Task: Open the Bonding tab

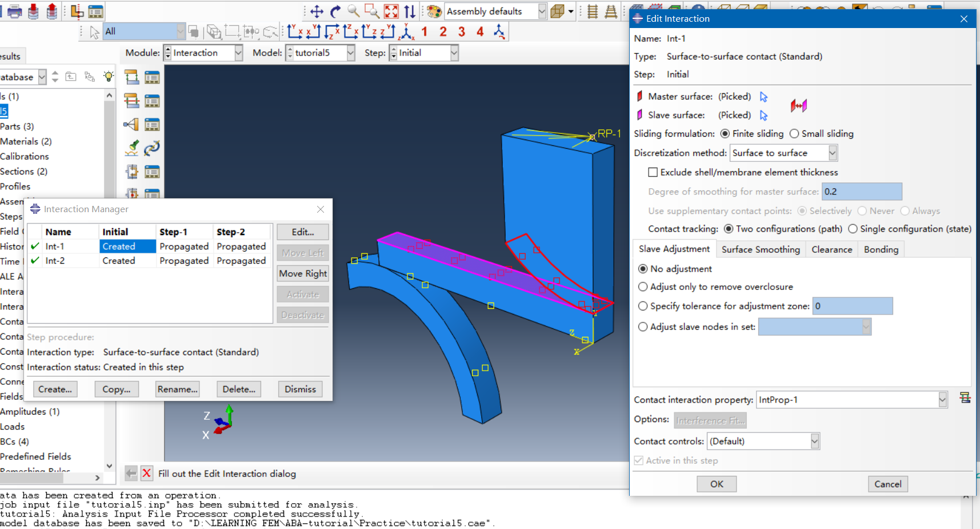Action: tap(881, 249)
